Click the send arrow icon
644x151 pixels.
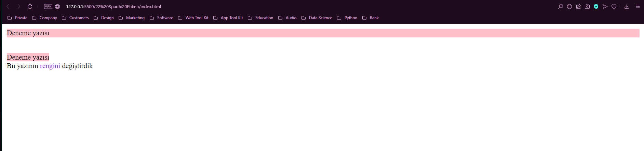click(605, 7)
